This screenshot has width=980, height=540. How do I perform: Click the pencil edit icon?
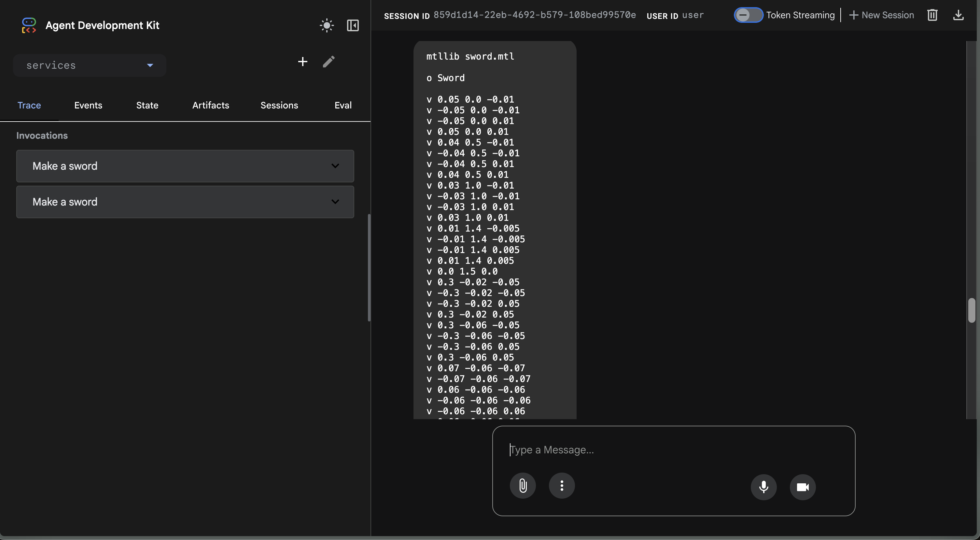[x=329, y=62]
